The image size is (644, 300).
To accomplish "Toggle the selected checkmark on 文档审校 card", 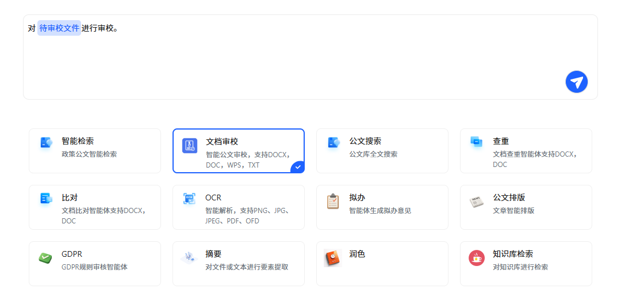I will coord(297,167).
